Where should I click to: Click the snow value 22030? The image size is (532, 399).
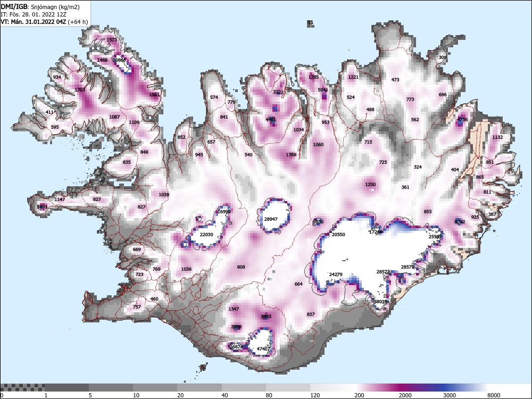206,235
